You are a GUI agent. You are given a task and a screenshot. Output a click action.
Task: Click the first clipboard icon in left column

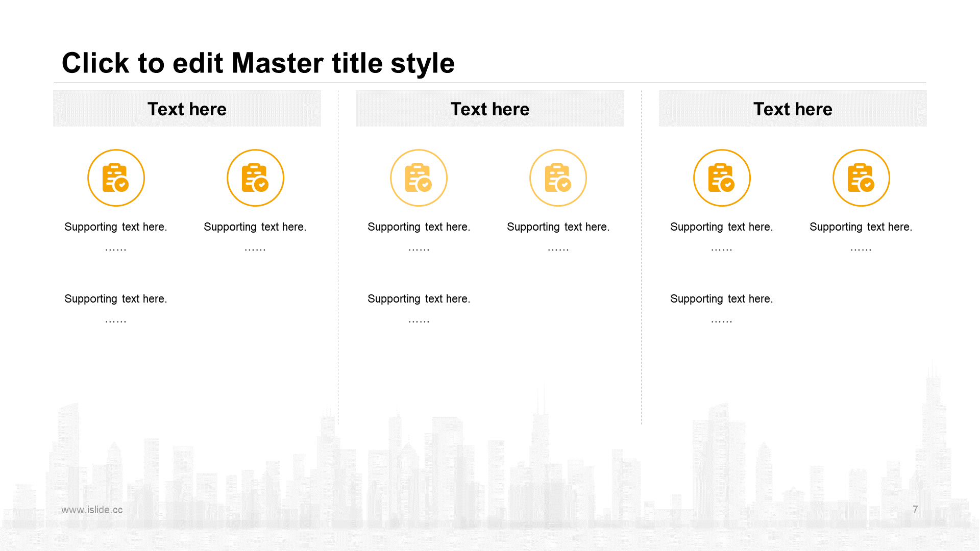pos(116,178)
